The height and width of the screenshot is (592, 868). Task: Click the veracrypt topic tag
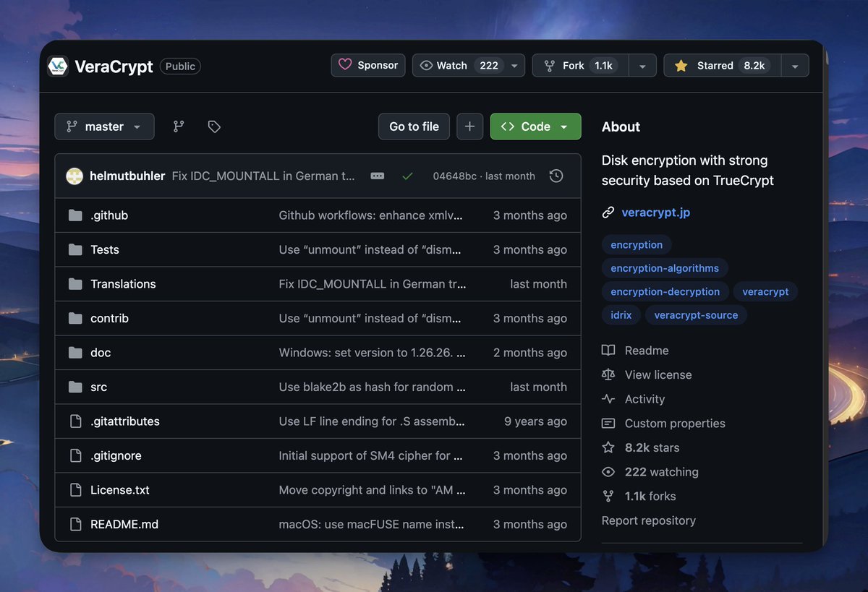[x=765, y=291]
